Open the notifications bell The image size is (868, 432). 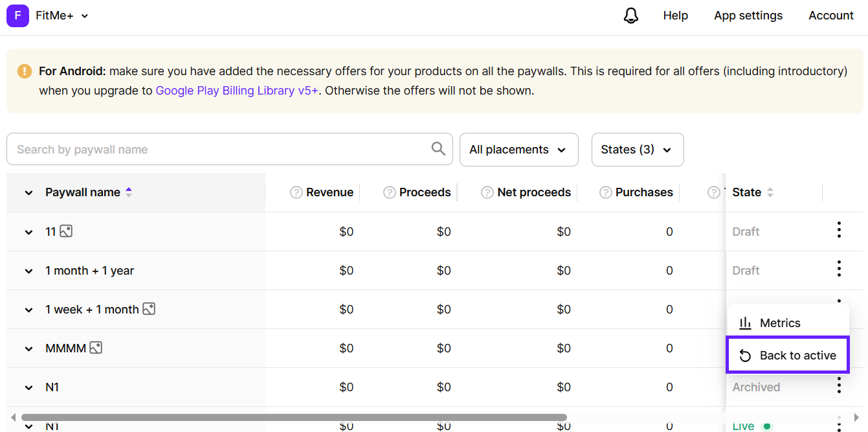[x=630, y=15]
